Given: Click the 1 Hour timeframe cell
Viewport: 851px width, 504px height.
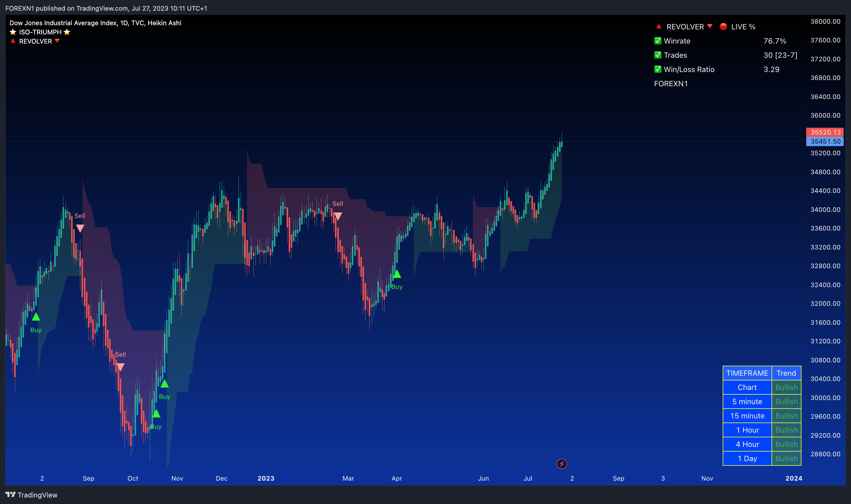Looking at the screenshot, I should click(747, 430).
